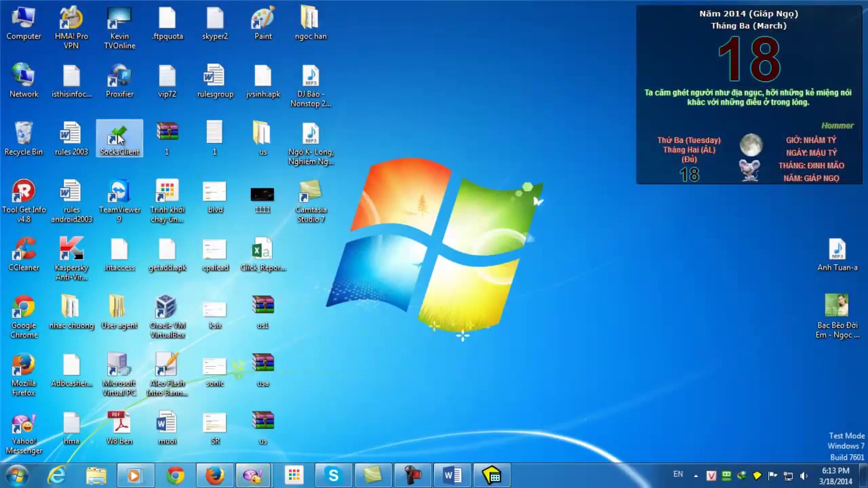Open the Click_Report Excel file
Screen dimensions: 868x488
point(263,254)
